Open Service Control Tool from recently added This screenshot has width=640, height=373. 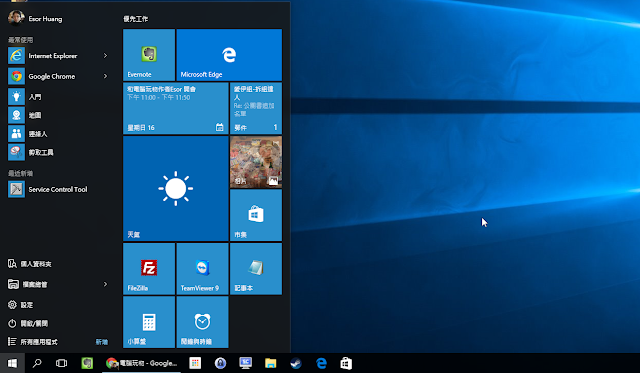(59, 189)
